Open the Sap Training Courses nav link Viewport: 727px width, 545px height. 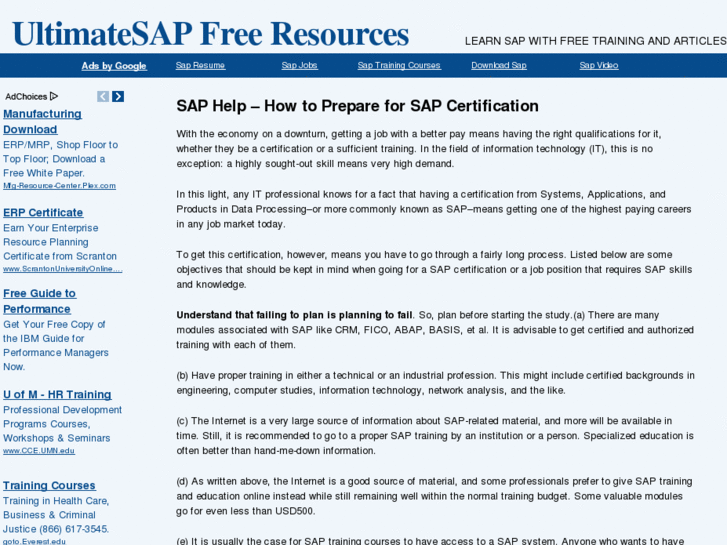click(399, 65)
